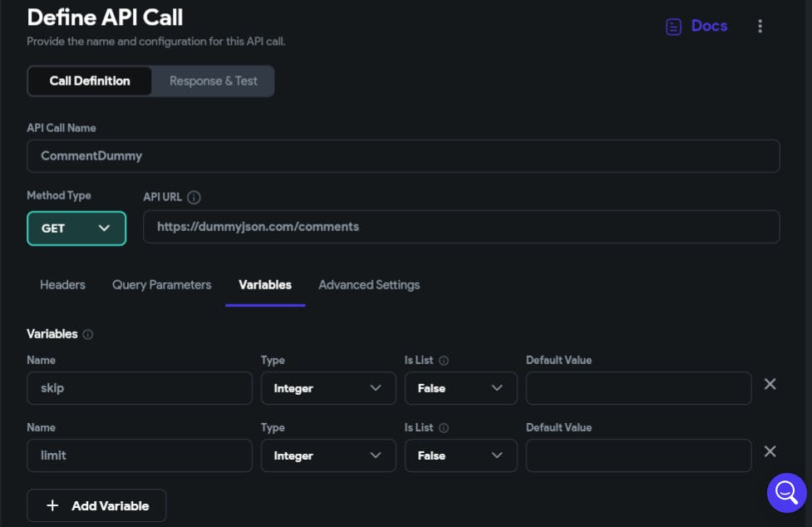Open the Query Parameters tab
The width and height of the screenshot is (812, 527).
(x=162, y=285)
